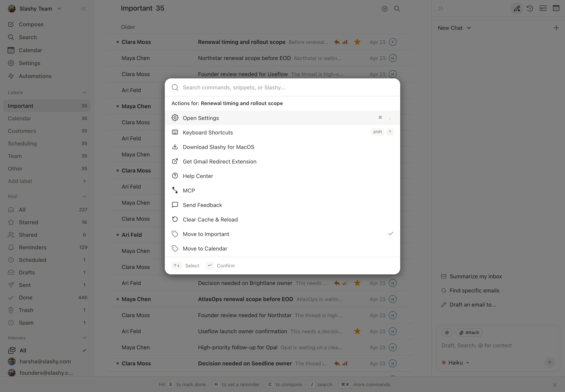The height and width of the screenshot is (392, 565).
Task: Start a new chat with plus icon
Action: [x=556, y=28]
